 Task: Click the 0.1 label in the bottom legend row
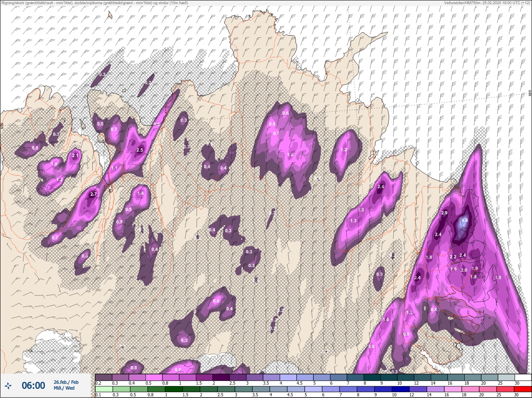[x=98, y=395]
